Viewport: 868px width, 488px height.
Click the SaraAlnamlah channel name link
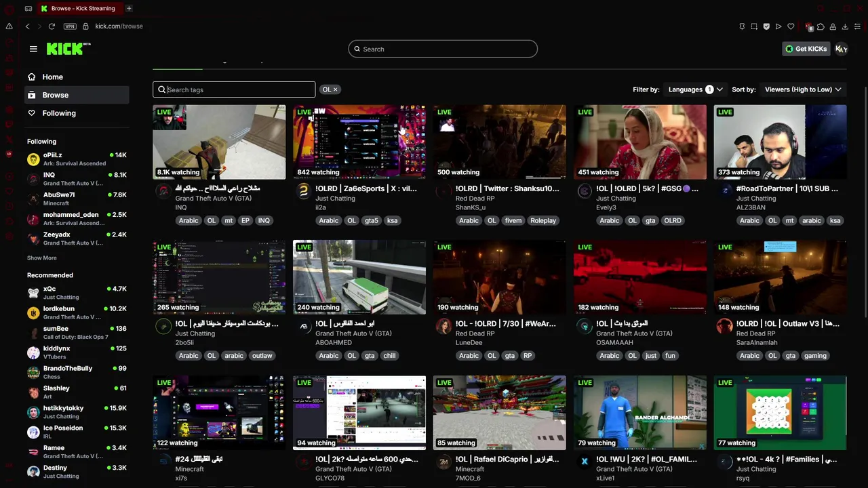(757, 342)
